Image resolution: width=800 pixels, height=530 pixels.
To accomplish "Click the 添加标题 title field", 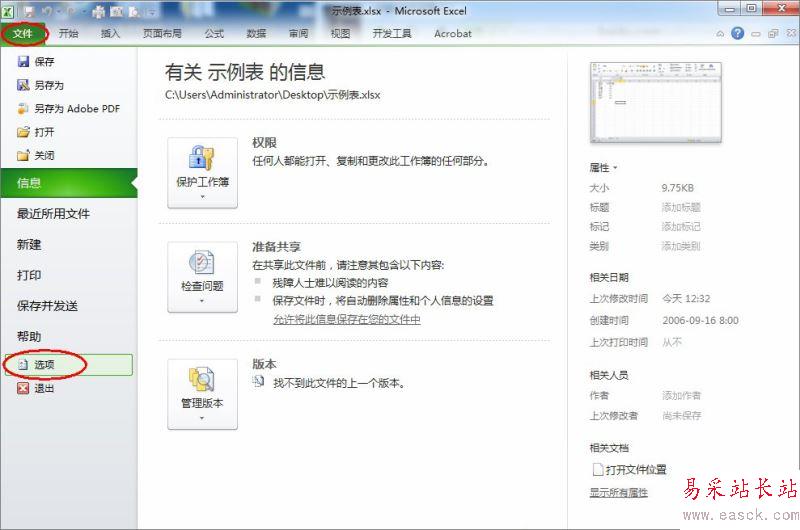I will pyautogui.click(x=681, y=207).
